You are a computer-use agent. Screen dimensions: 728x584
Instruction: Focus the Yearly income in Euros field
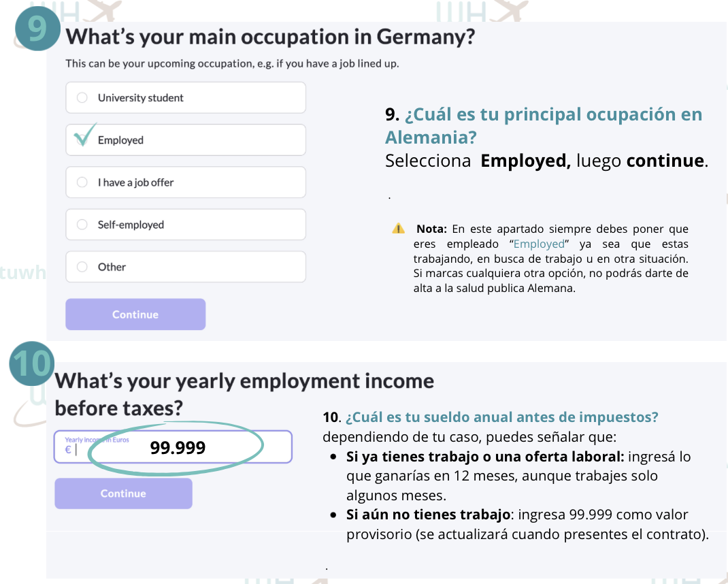click(x=173, y=448)
